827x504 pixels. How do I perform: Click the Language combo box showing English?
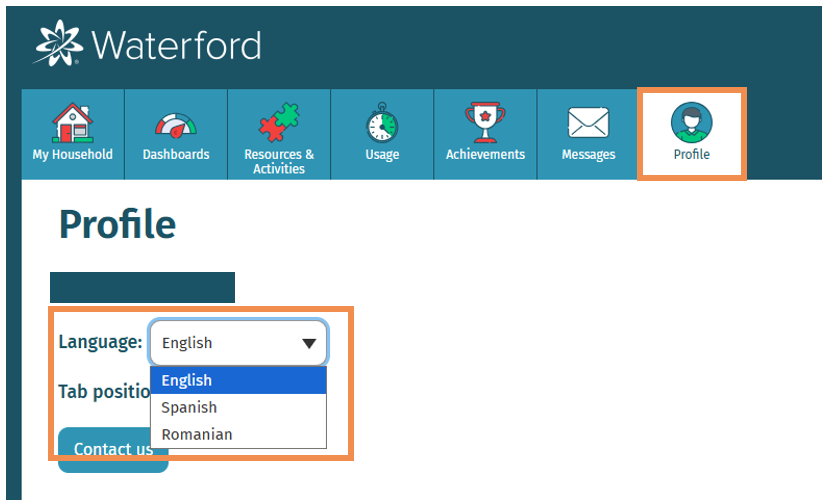tap(238, 343)
